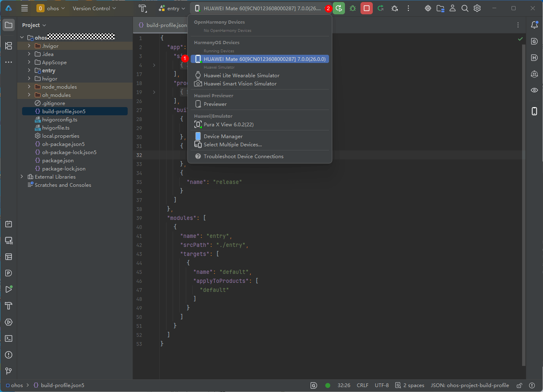Click the G icon in the status bar

click(x=314, y=385)
